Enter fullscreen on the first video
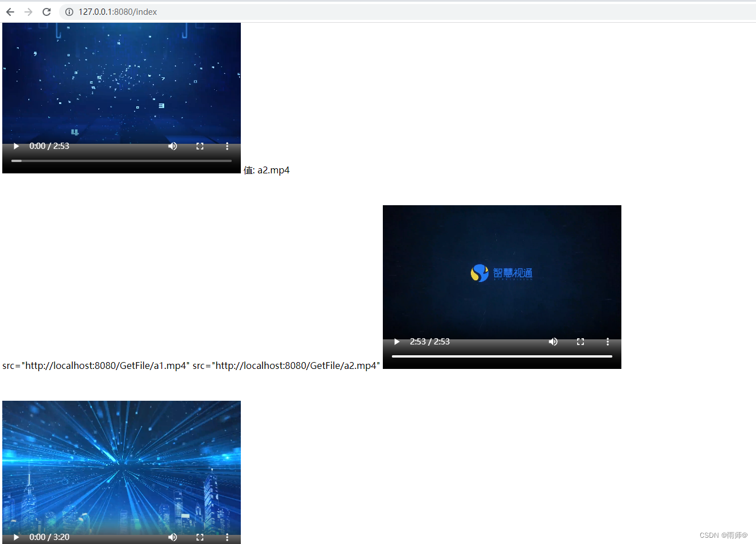This screenshot has height=544, width=756. click(200, 146)
